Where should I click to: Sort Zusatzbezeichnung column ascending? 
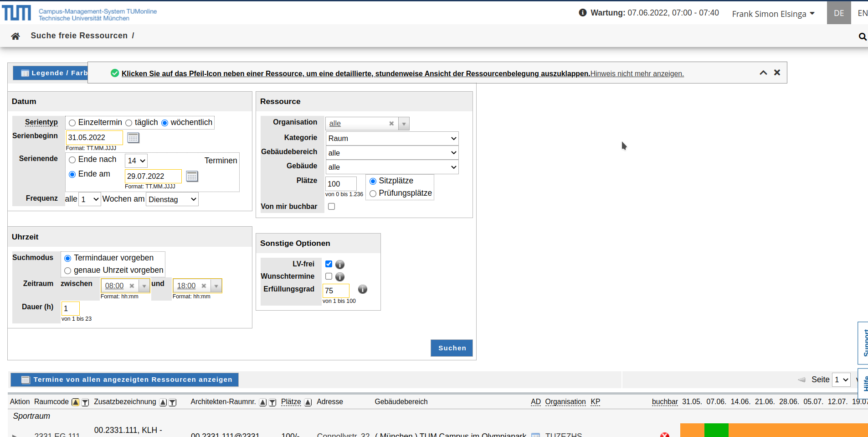click(163, 402)
